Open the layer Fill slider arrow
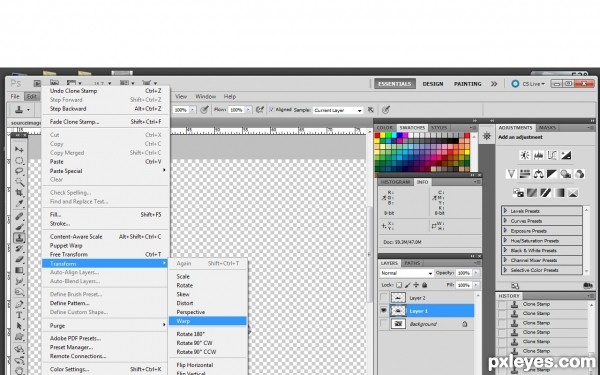Viewport: 600px width, 375px height. click(476, 285)
